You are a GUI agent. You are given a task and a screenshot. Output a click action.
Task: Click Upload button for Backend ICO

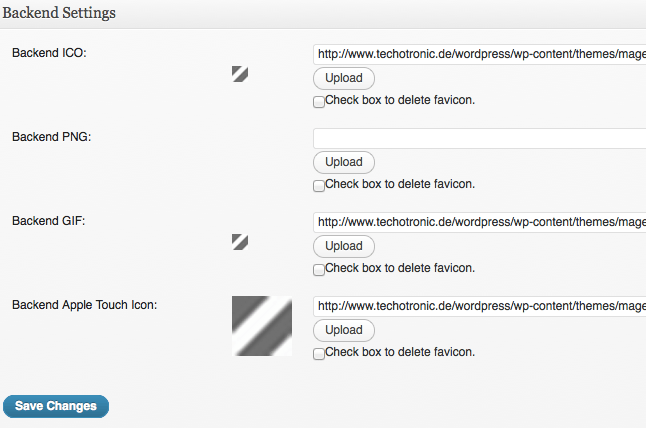pyautogui.click(x=344, y=78)
